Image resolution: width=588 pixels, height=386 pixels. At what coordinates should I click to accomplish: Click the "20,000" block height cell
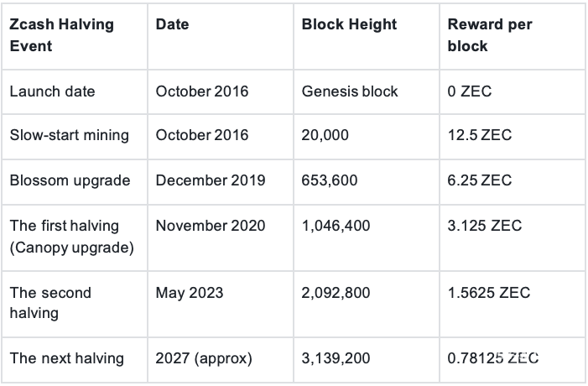(x=325, y=135)
